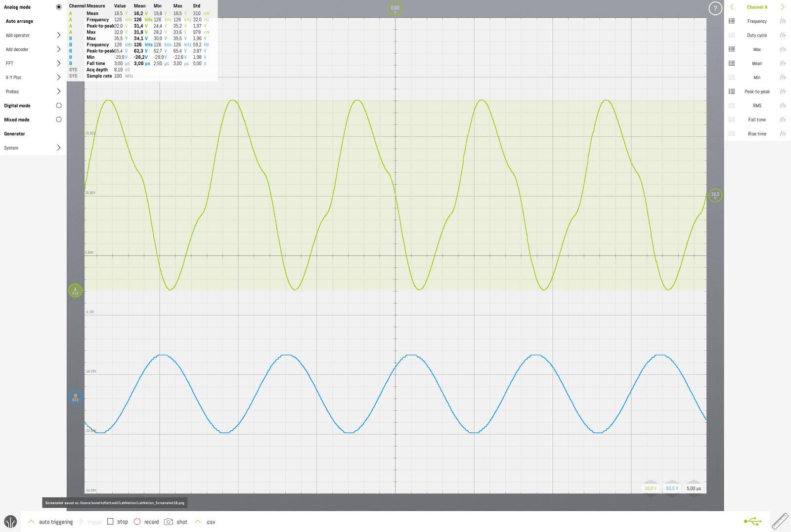This screenshot has height=532, width=791.
Task: Adjust Channel A 10,0 V scale control
Action: (x=651, y=488)
